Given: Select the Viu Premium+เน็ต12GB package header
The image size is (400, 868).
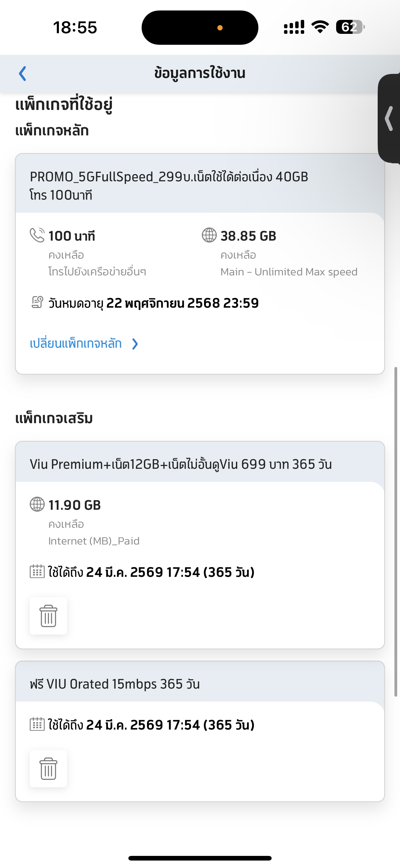Looking at the screenshot, I should pos(200,464).
